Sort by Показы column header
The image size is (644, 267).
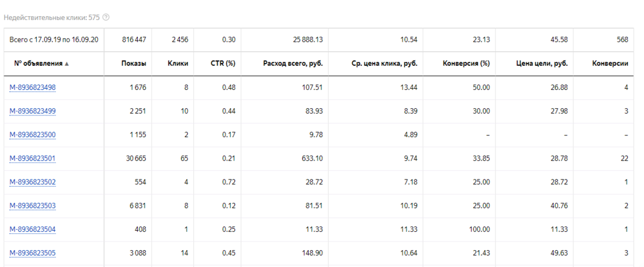pyautogui.click(x=133, y=63)
